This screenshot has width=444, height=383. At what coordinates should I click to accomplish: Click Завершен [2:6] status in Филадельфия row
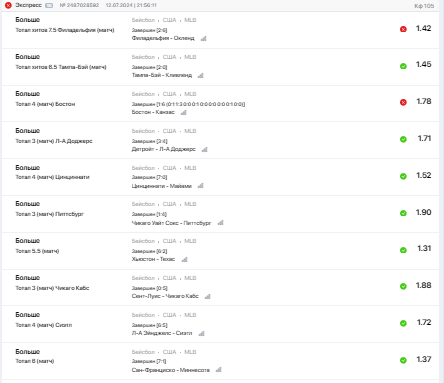click(x=149, y=30)
